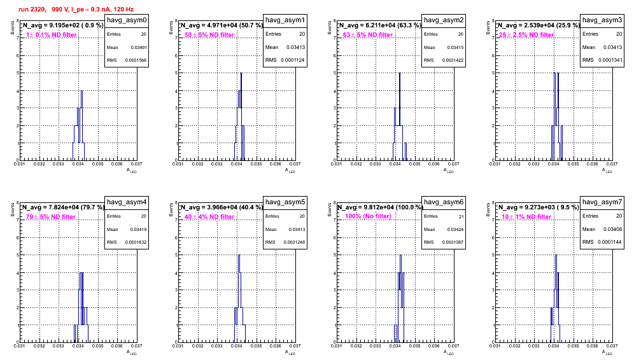Click the Mean value 0.03413 in havg_asym5
The width and height of the screenshot is (634, 364).
tap(296, 229)
